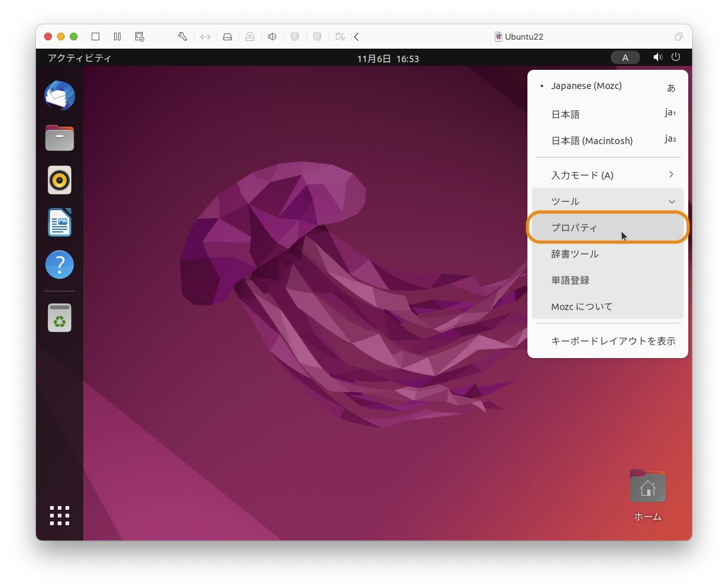Open the A input indicator in the top bar

pos(625,57)
